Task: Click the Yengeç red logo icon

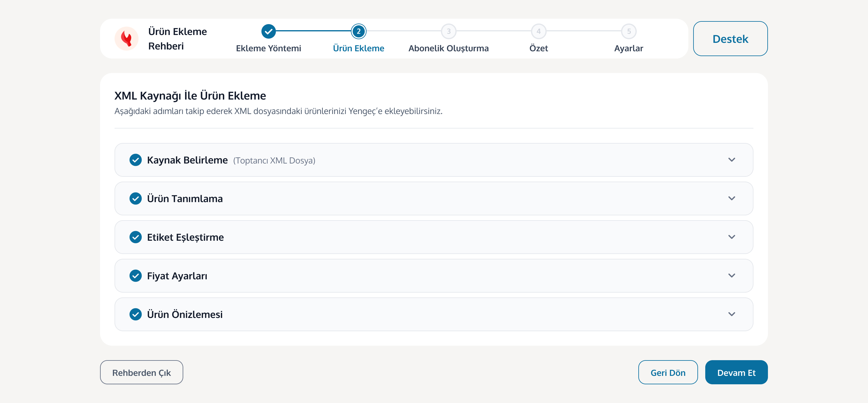Action: point(126,38)
